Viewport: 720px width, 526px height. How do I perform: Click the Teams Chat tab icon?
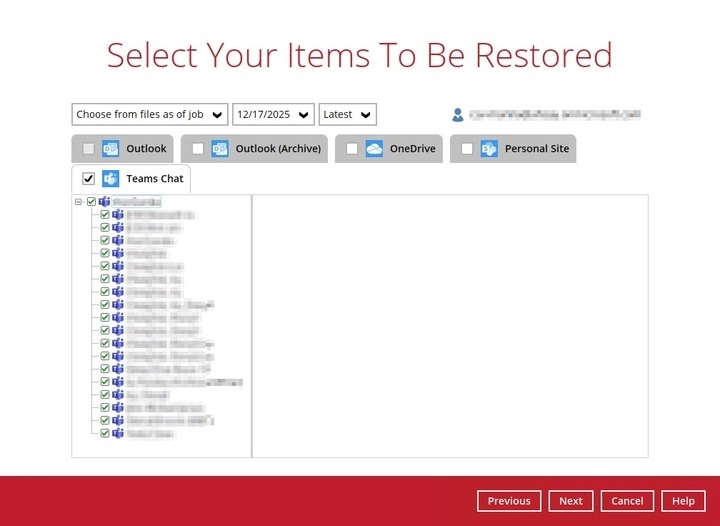(111, 179)
